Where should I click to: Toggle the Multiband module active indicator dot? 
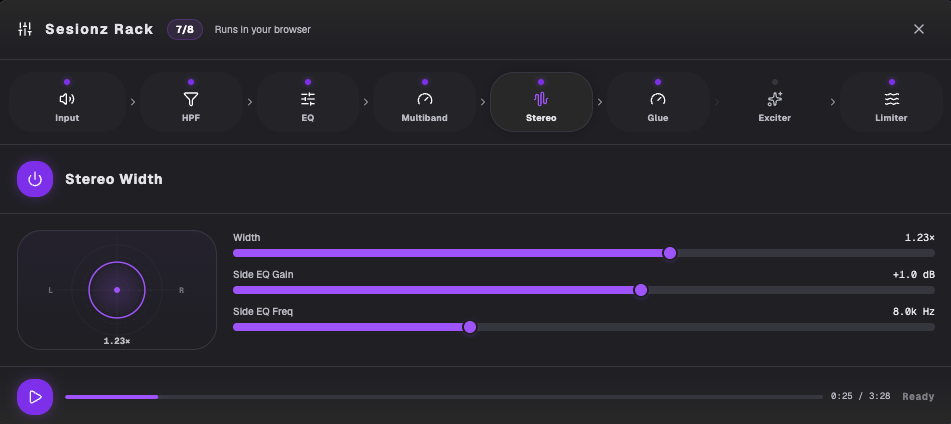point(425,82)
